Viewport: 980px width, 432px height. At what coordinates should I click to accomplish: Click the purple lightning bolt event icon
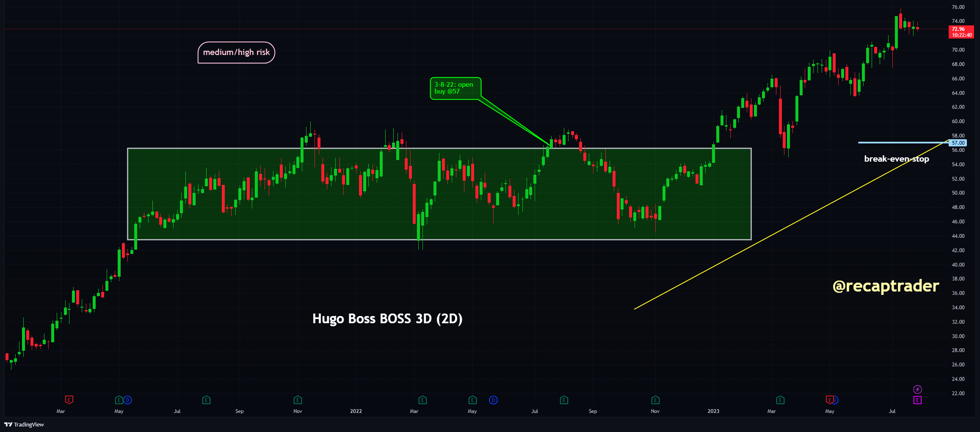(917, 389)
